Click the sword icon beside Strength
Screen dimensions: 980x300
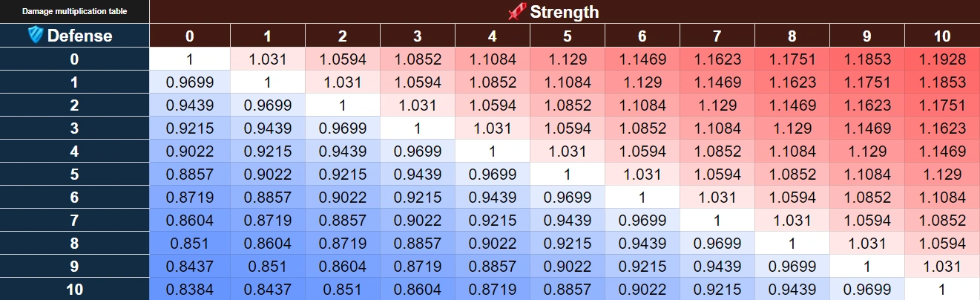[516, 11]
